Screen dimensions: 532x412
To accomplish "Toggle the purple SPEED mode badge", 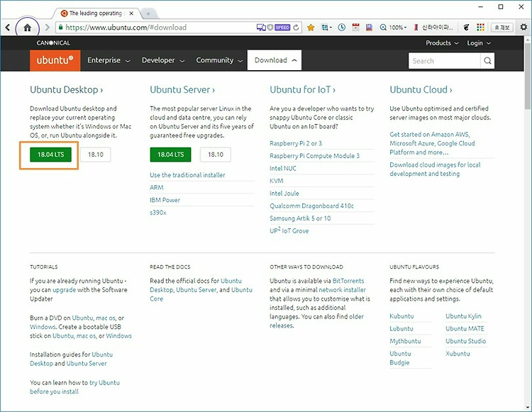I will 282,28.
